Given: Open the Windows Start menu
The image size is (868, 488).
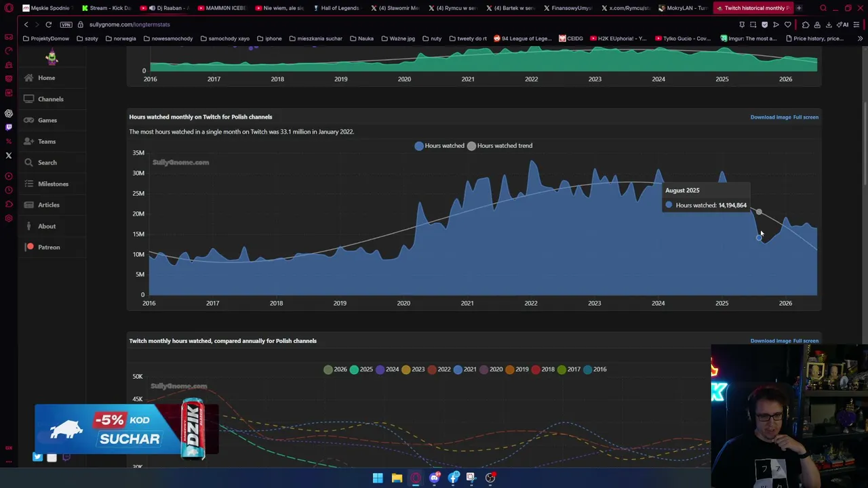Looking at the screenshot, I should (378, 478).
